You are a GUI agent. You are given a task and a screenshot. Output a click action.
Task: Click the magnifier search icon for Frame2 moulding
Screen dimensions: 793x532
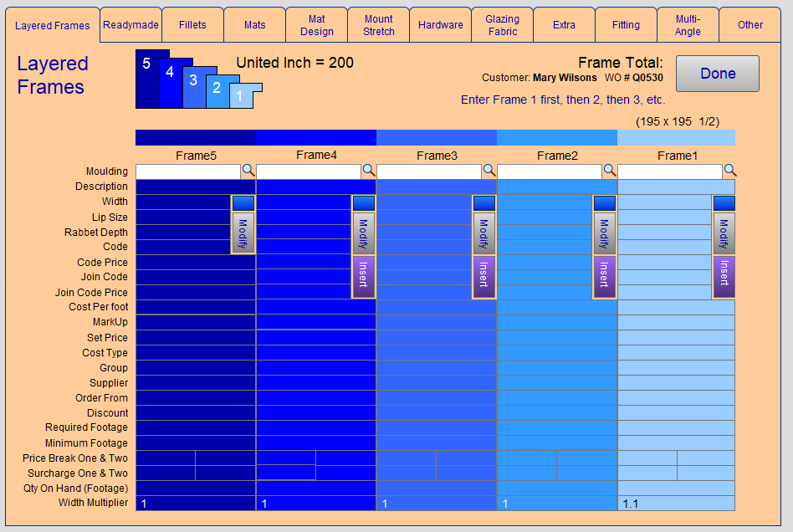(x=610, y=171)
